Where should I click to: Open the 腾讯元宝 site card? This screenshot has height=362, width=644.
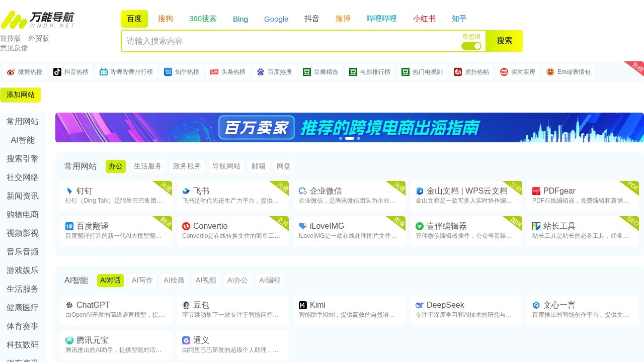116,345
